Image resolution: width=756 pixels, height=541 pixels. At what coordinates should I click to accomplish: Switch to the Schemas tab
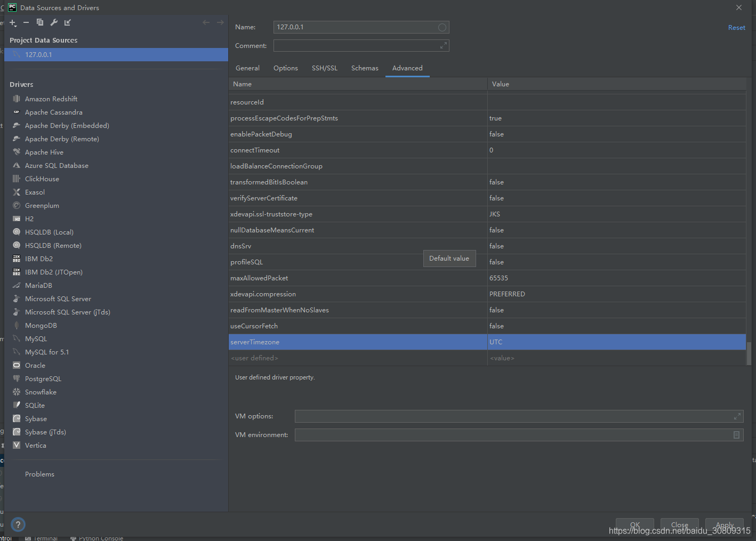point(365,68)
